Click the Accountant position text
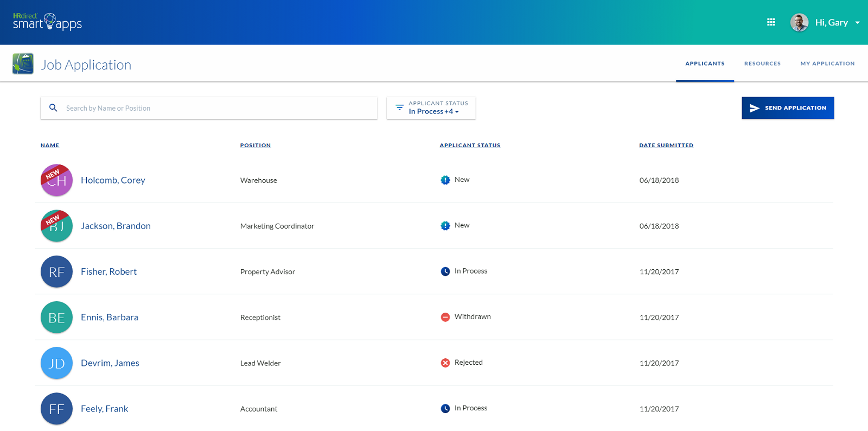 pyautogui.click(x=259, y=409)
